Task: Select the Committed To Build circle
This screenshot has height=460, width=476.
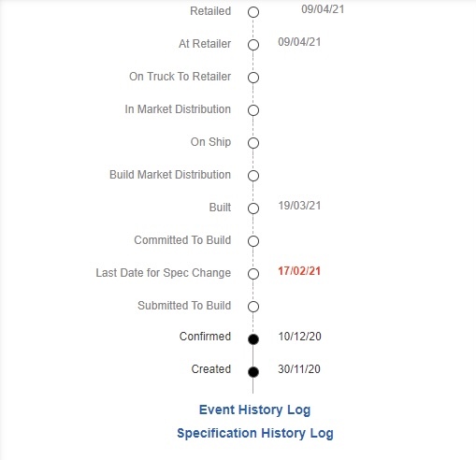Action: [x=253, y=241]
